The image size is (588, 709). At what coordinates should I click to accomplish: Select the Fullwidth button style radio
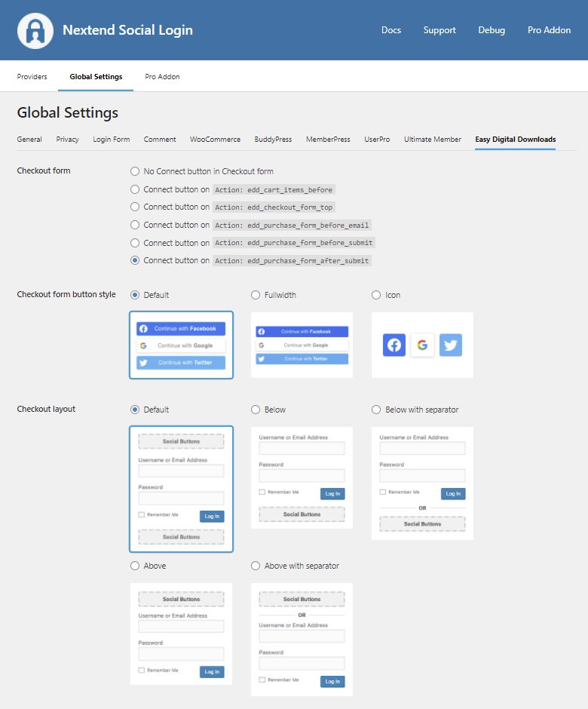pos(256,295)
